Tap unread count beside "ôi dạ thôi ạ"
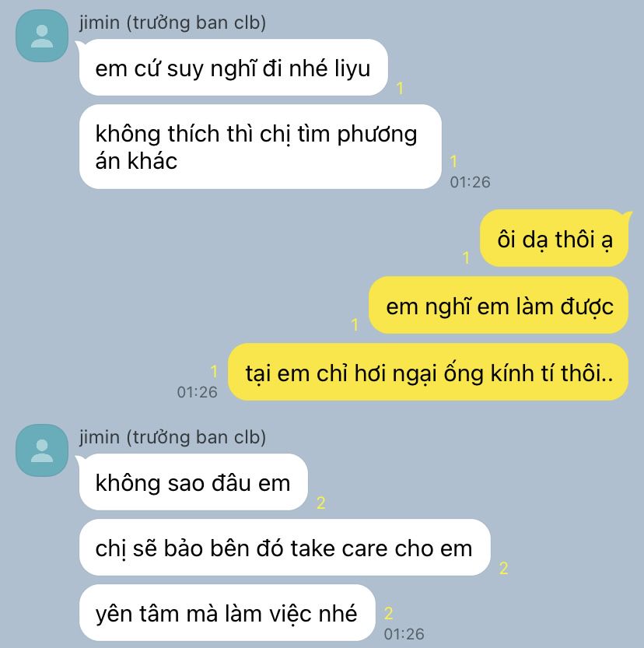644x648 pixels. pyautogui.click(x=466, y=257)
